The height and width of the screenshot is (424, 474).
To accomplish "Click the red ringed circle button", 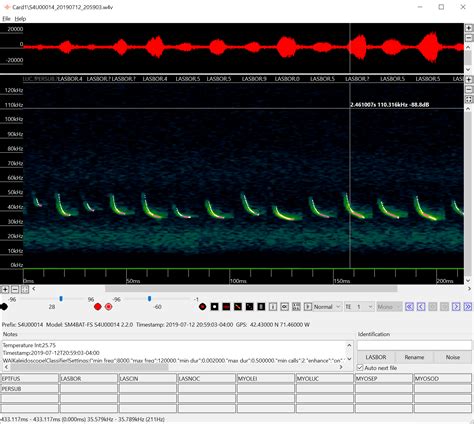I will [108, 307].
